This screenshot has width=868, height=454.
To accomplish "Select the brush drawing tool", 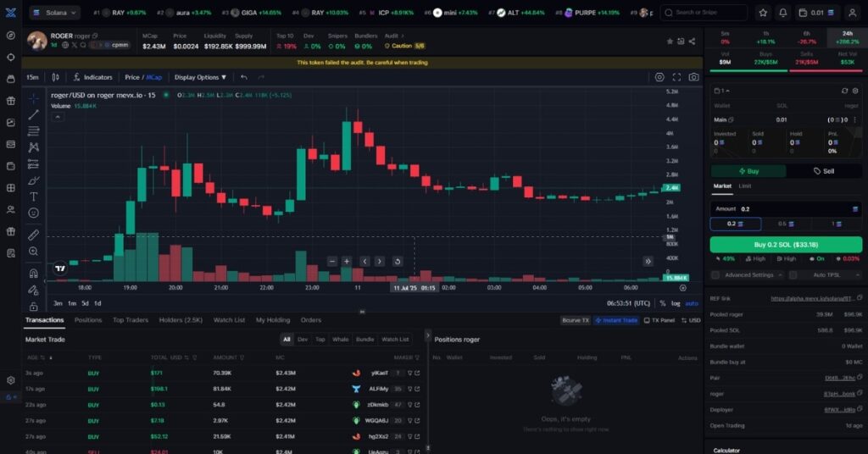I will [x=33, y=180].
